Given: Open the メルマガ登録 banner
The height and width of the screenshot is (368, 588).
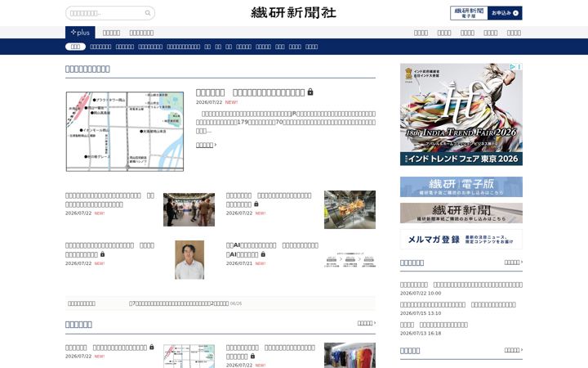Looking at the screenshot, I should pyautogui.click(x=461, y=239).
